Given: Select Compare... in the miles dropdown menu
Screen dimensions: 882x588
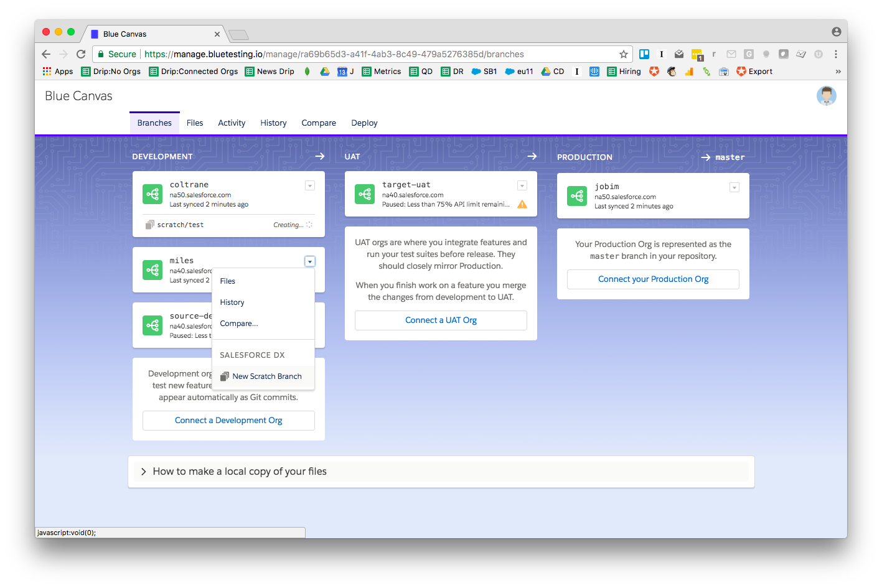Looking at the screenshot, I should 263,324.
